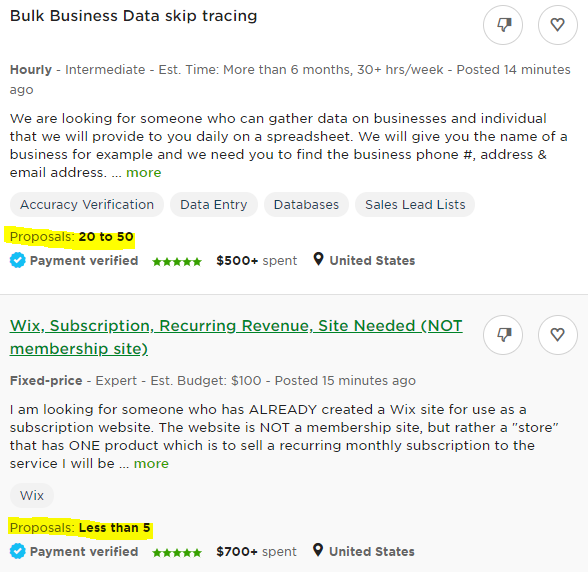This screenshot has width=588, height=572.
Task: Click five-star rating on Wix job
Action: click(177, 552)
